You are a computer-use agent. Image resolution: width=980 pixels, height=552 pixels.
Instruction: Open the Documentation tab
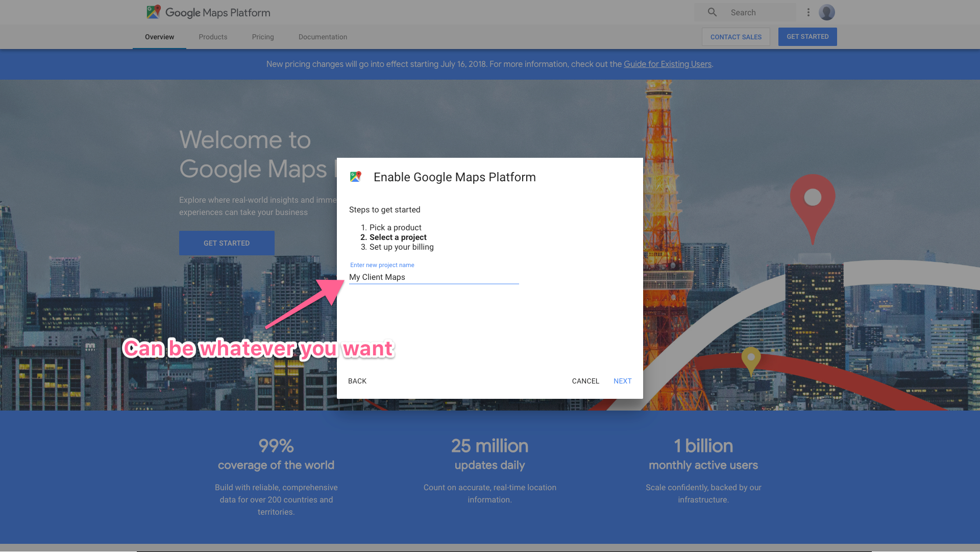point(323,37)
